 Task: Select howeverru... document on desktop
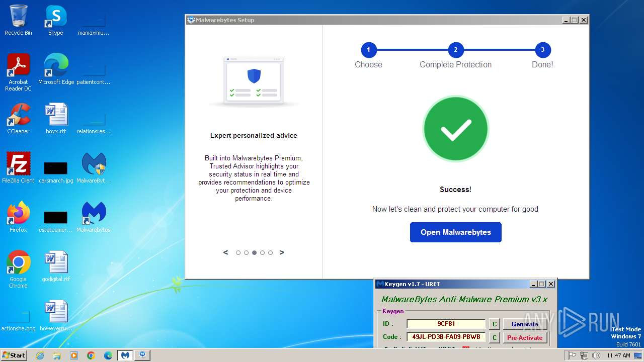(56, 316)
